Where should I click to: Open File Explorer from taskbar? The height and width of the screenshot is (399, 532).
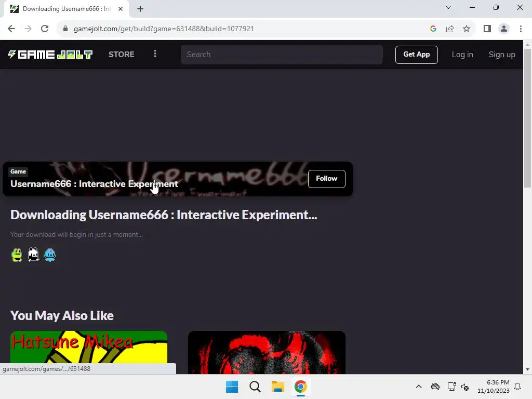[277, 387]
